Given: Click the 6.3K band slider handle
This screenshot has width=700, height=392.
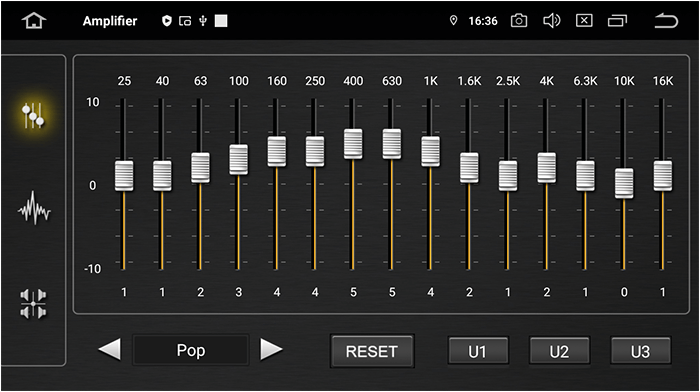Looking at the screenshot, I should click(x=585, y=176).
